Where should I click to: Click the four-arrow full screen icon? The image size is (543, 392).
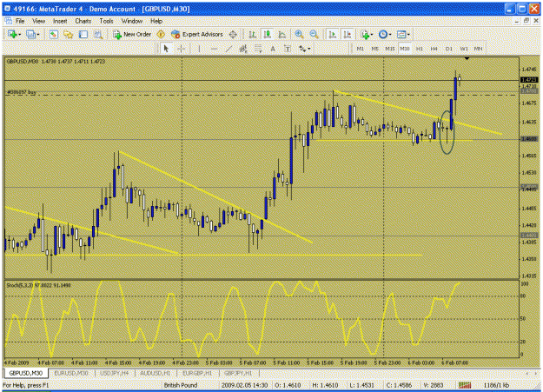pos(233,34)
